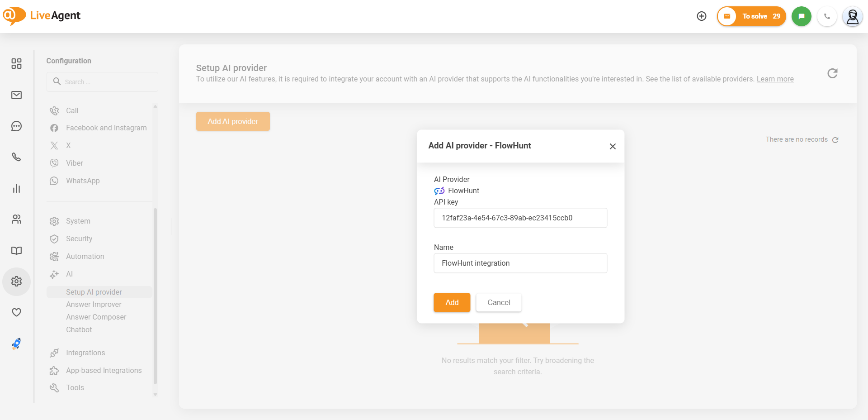Click the rocket Getting Started icon
The image size is (868, 420).
16,344
